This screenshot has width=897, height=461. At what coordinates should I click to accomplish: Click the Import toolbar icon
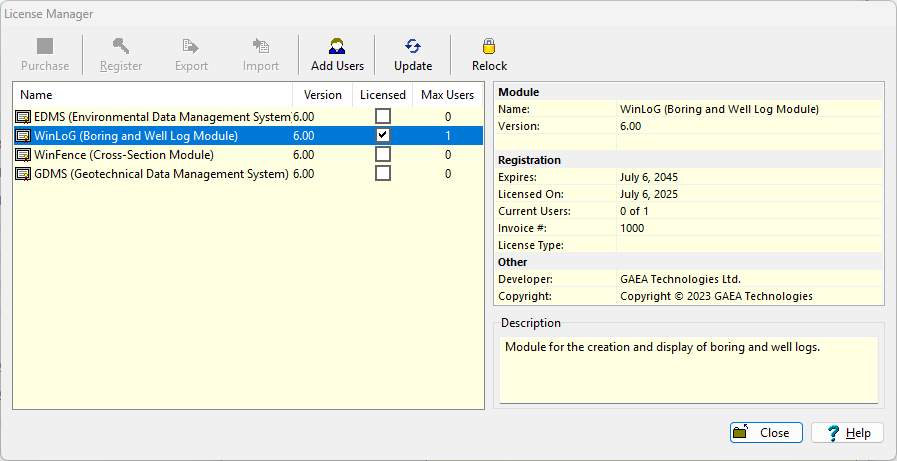(x=261, y=46)
